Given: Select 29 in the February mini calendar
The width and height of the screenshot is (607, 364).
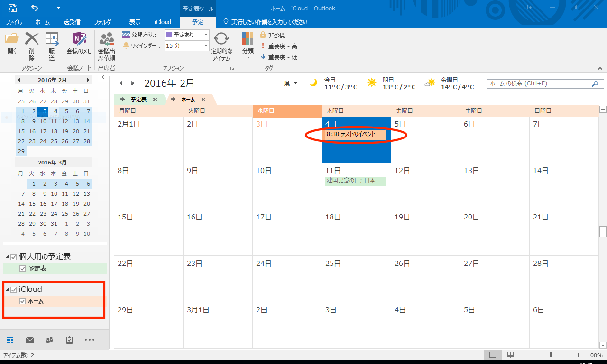Looking at the screenshot, I should (x=21, y=151).
